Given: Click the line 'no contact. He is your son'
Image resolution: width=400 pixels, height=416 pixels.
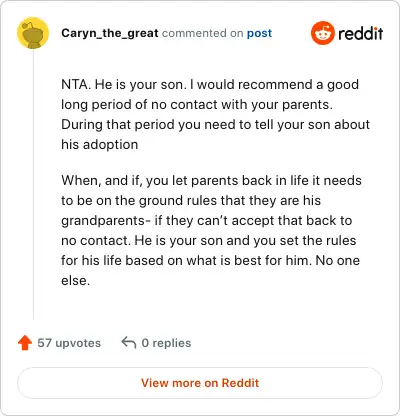Looking at the screenshot, I should 209,240.
